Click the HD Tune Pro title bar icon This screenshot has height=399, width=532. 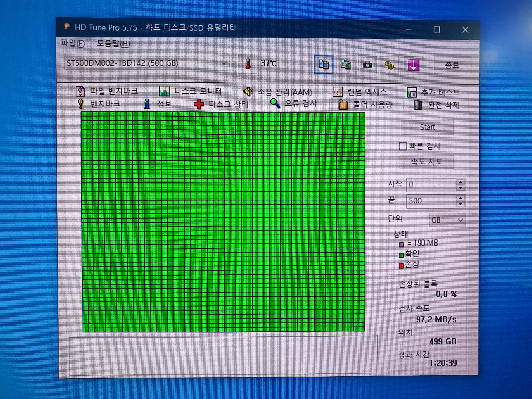[67, 27]
